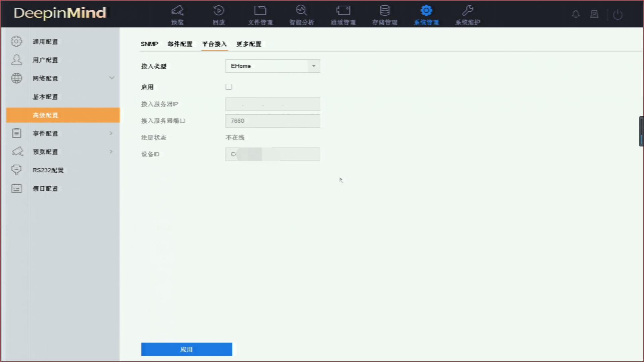644x362 pixels.
Task: Enable the 启用 checkbox
Action: 228,86
